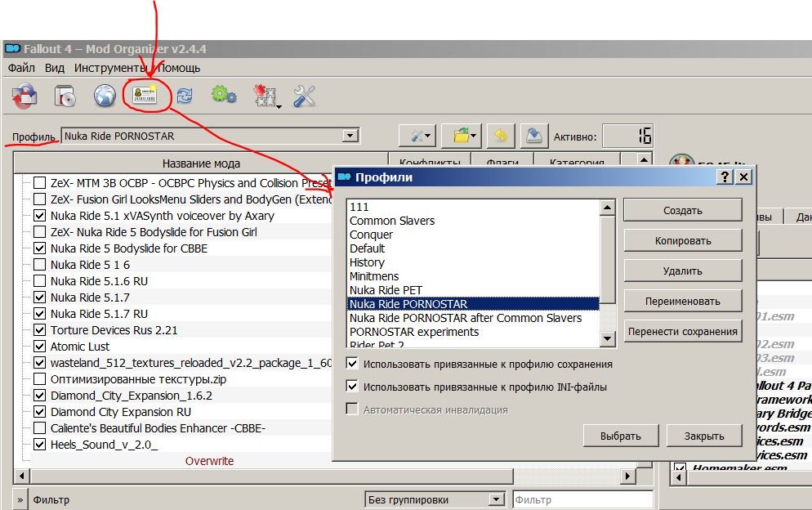The width and height of the screenshot is (812, 510).
Task: Open the Вид menu
Action: [x=55, y=68]
